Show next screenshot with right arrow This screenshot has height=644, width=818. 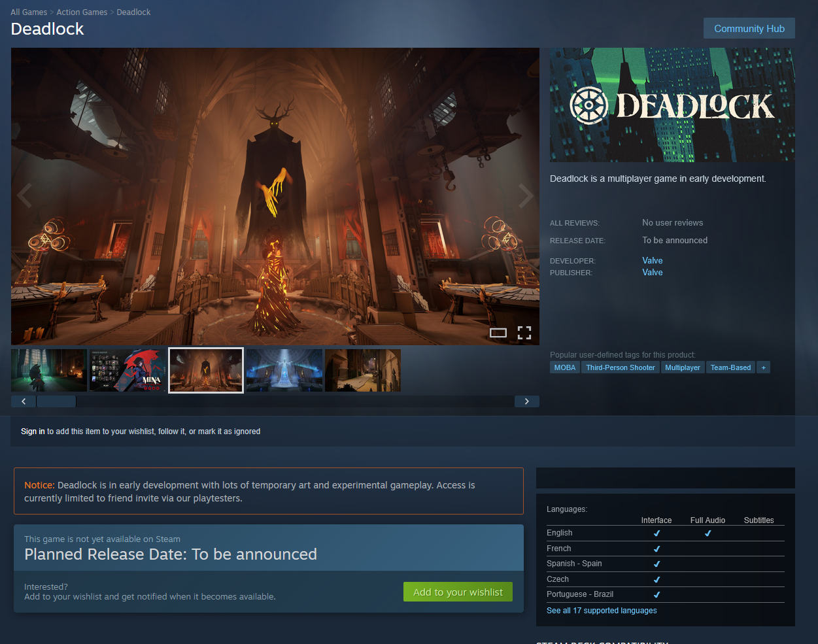click(x=526, y=195)
